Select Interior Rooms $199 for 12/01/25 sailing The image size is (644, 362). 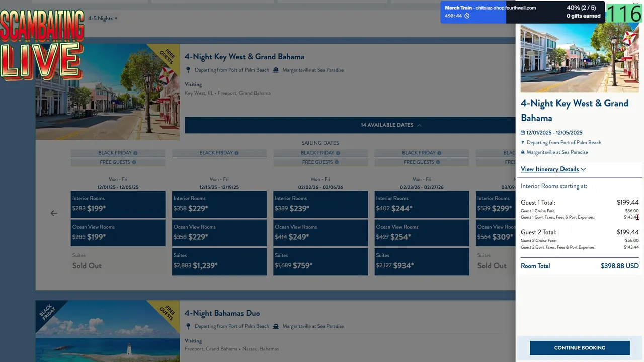[x=118, y=204]
